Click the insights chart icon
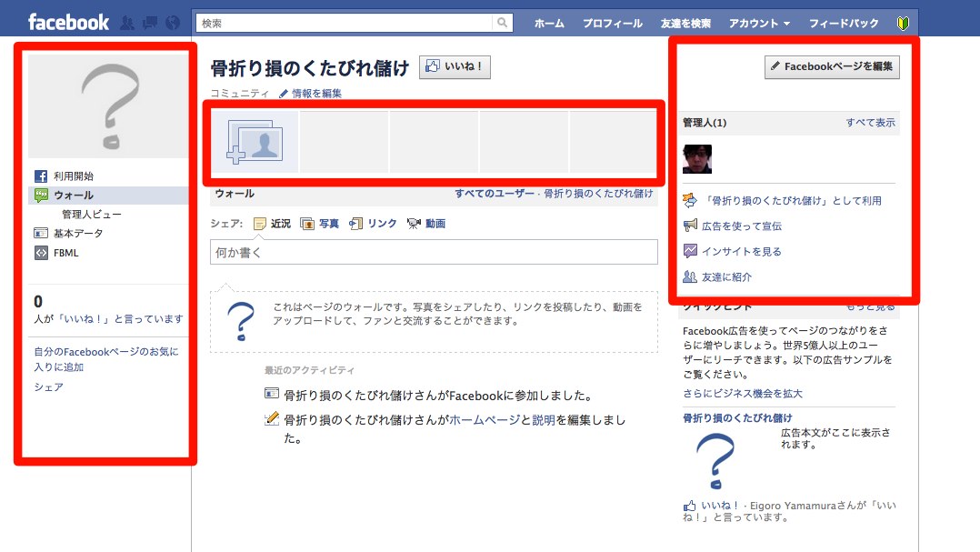 690,251
